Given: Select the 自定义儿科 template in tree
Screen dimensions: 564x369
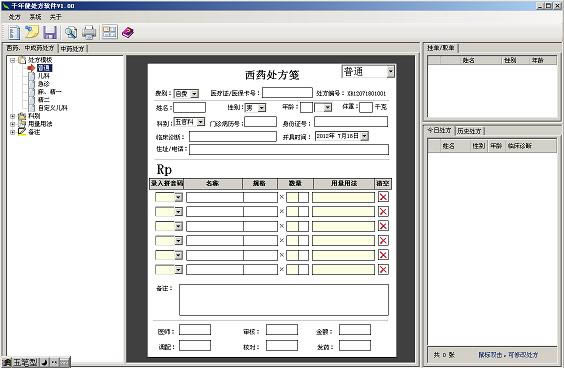Looking at the screenshot, I should click(x=53, y=108).
